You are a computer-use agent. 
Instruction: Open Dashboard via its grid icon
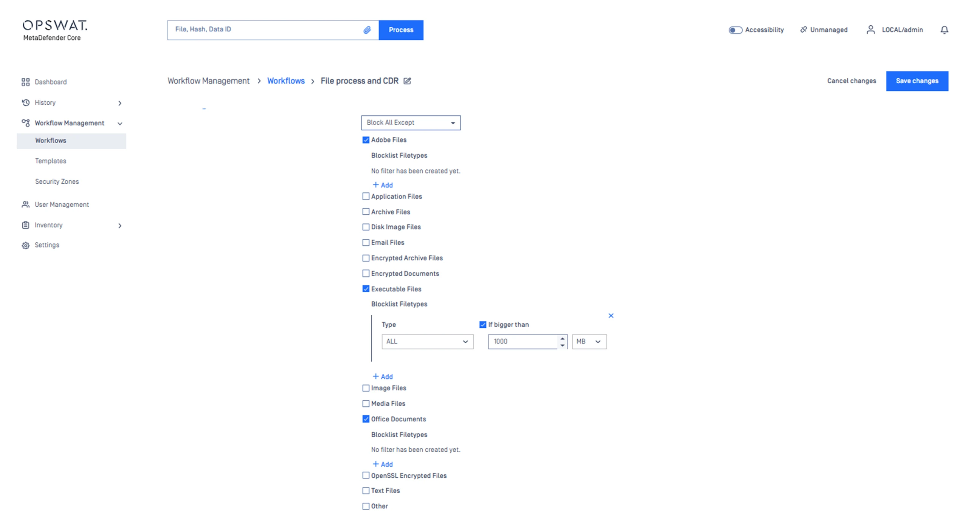(25, 82)
